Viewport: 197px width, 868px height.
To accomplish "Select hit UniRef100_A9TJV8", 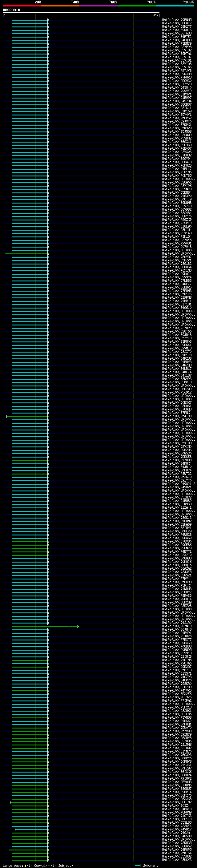I will pos(177,71).
